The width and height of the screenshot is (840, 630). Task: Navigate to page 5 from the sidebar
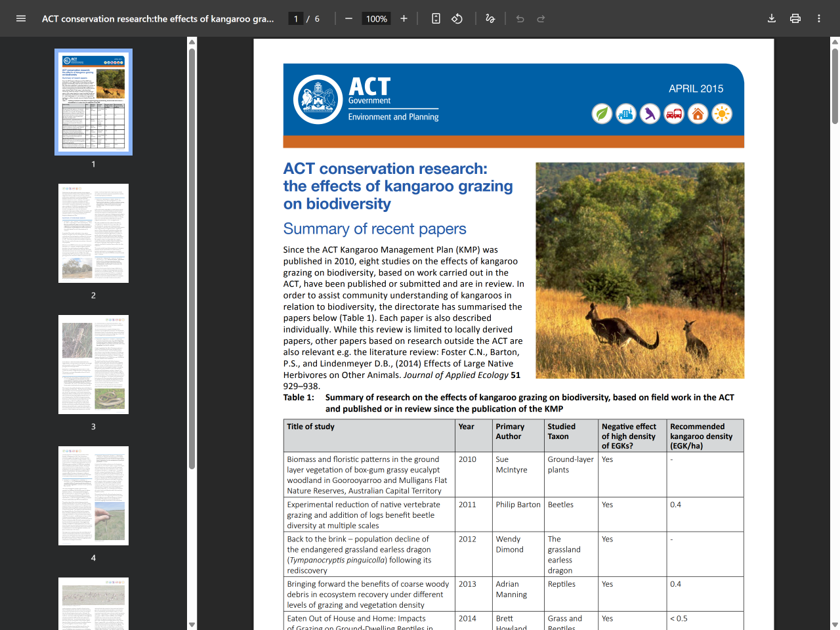tap(93, 604)
